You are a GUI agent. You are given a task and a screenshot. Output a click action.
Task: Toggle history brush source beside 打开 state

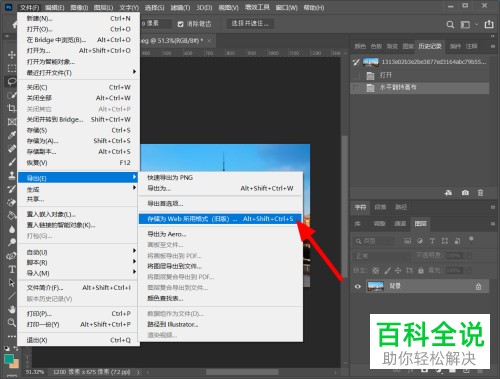click(x=356, y=76)
